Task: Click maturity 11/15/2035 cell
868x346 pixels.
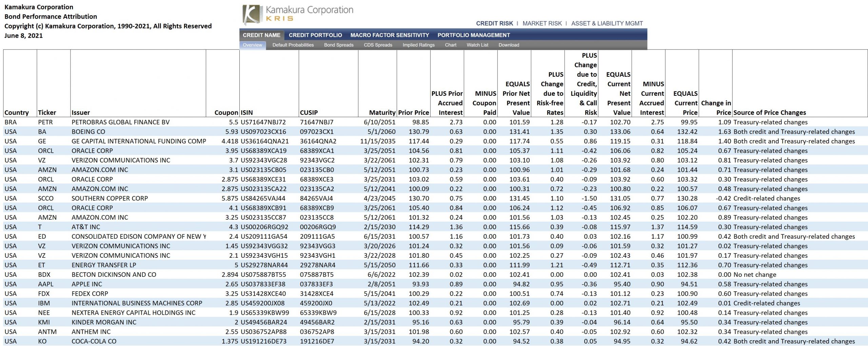Action: (378, 141)
